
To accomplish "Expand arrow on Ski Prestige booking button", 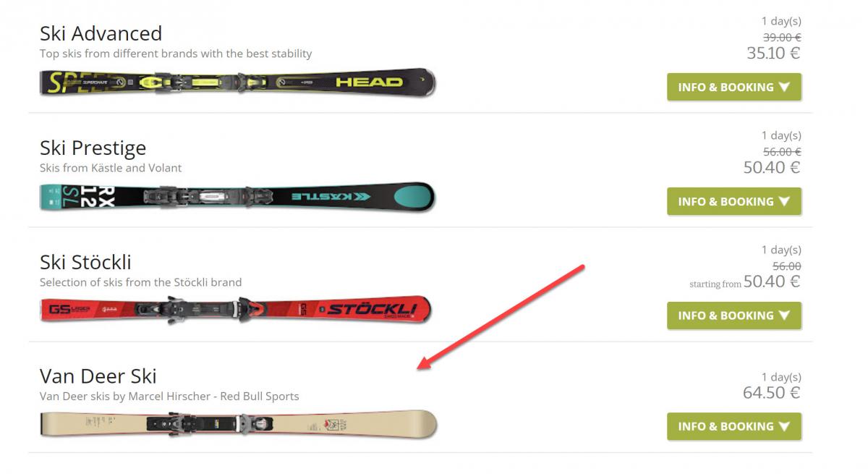I will (x=785, y=201).
